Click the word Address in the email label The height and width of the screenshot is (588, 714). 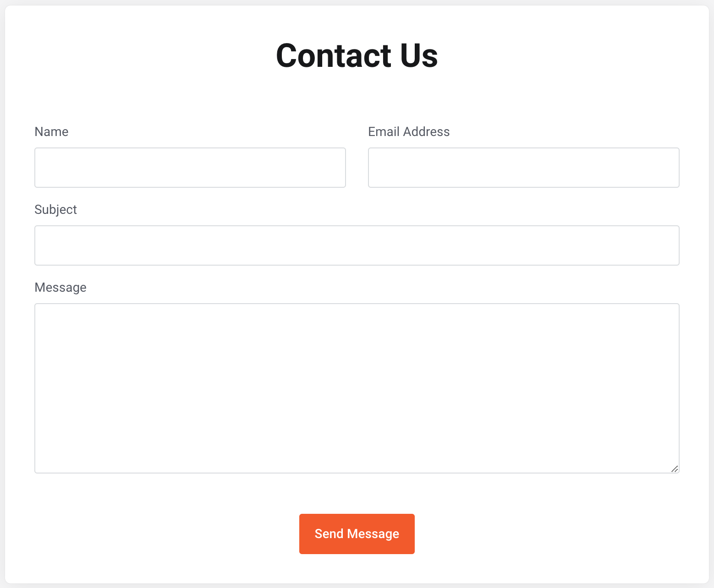(x=427, y=132)
